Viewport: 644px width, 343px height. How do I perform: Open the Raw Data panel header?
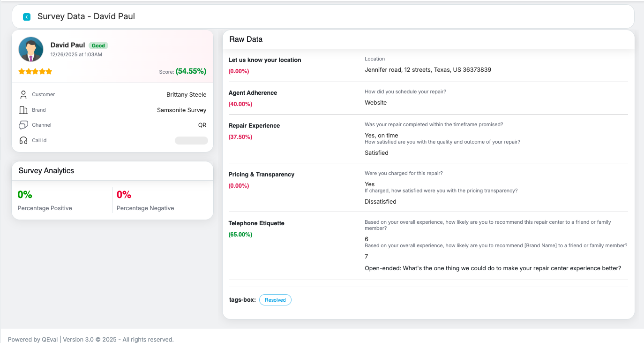[246, 39]
